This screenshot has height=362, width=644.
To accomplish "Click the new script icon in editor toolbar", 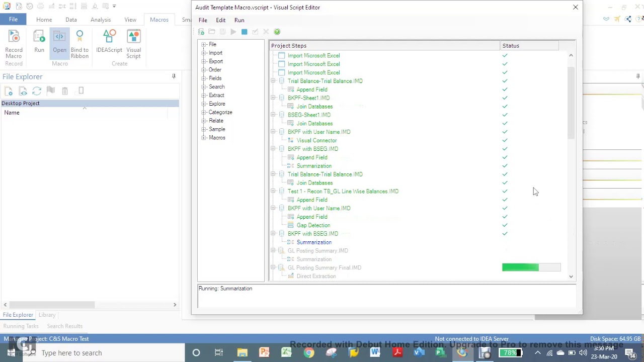I will click(x=201, y=32).
